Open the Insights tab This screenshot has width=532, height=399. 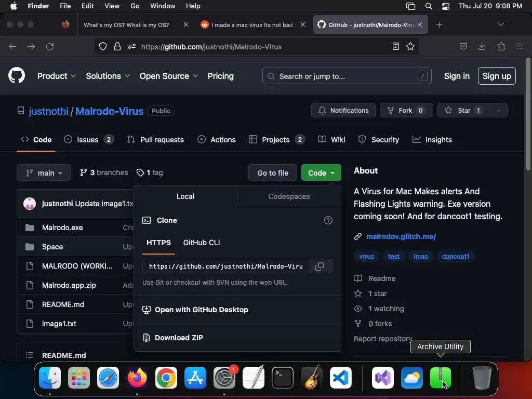[x=432, y=140]
